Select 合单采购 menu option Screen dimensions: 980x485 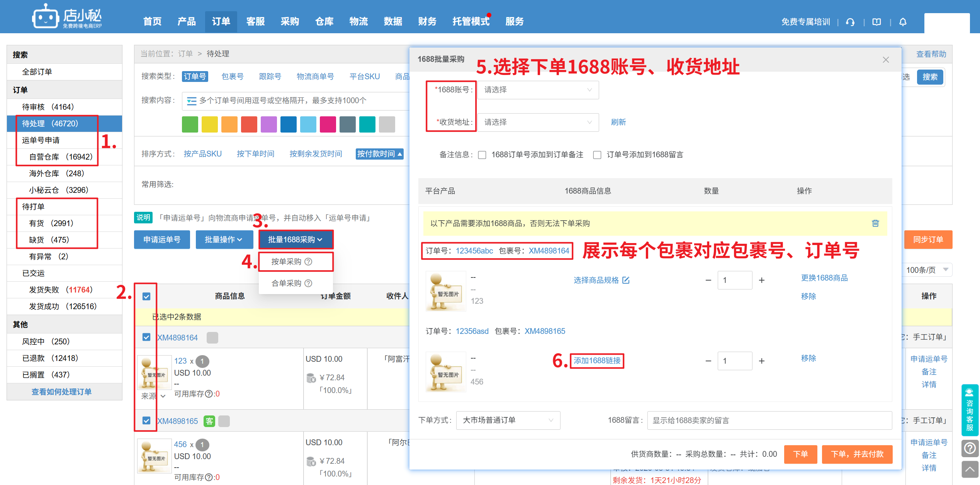(286, 283)
